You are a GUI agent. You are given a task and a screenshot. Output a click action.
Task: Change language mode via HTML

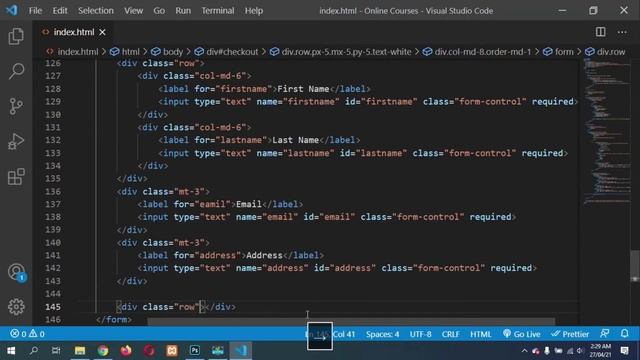[x=480, y=334]
